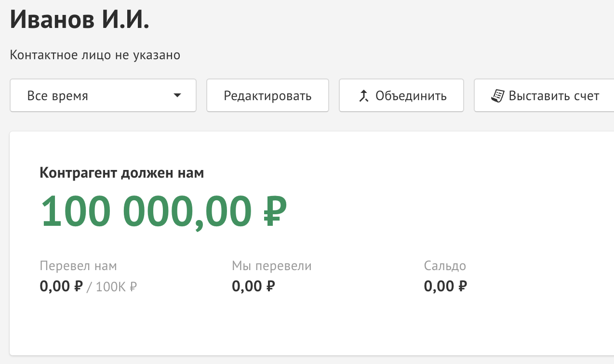Click the Редактировать button
The image size is (614, 364).
(x=267, y=96)
